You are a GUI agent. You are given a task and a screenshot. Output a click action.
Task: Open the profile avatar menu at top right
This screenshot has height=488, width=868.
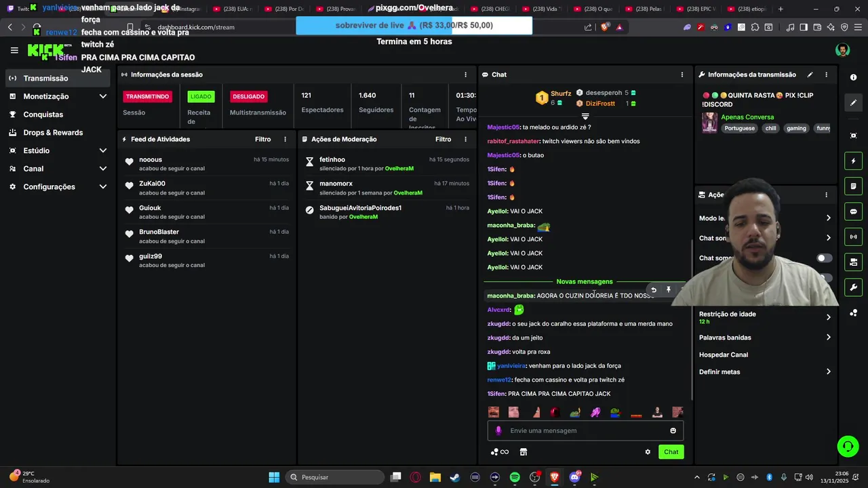[842, 50]
